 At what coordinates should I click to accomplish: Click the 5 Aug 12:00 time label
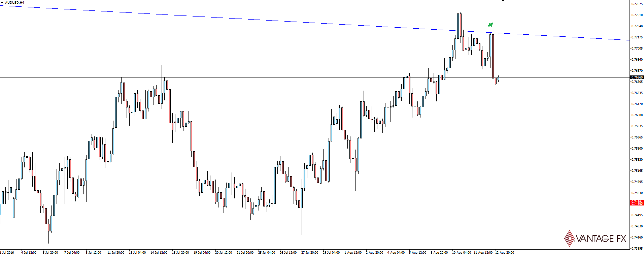pyautogui.click(x=418, y=253)
